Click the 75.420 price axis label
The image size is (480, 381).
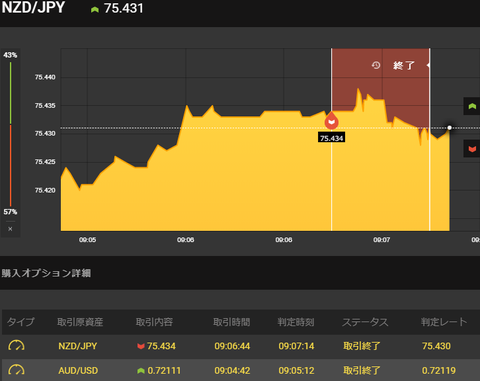pyautogui.click(x=45, y=190)
